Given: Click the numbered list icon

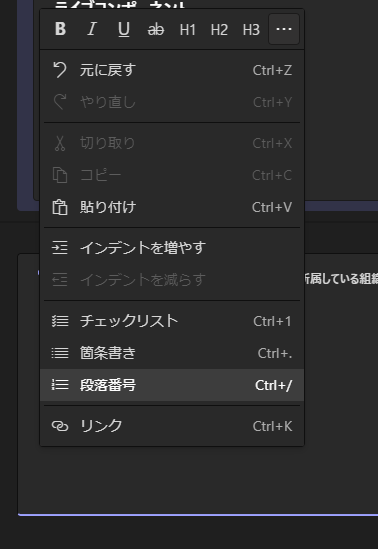Looking at the screenshot, I should (x=60, y=385).
